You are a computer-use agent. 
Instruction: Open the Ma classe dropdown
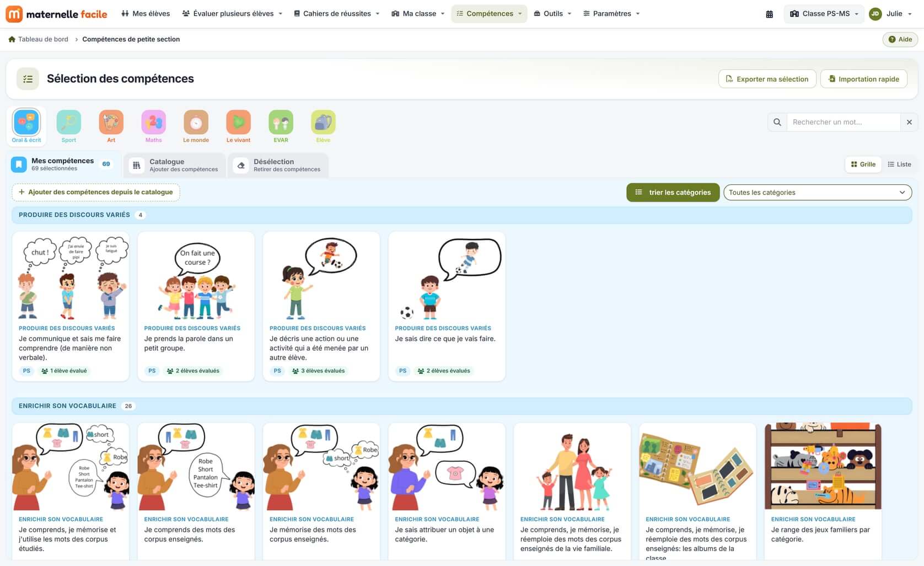pyautogui.click(x=418, y=14)
